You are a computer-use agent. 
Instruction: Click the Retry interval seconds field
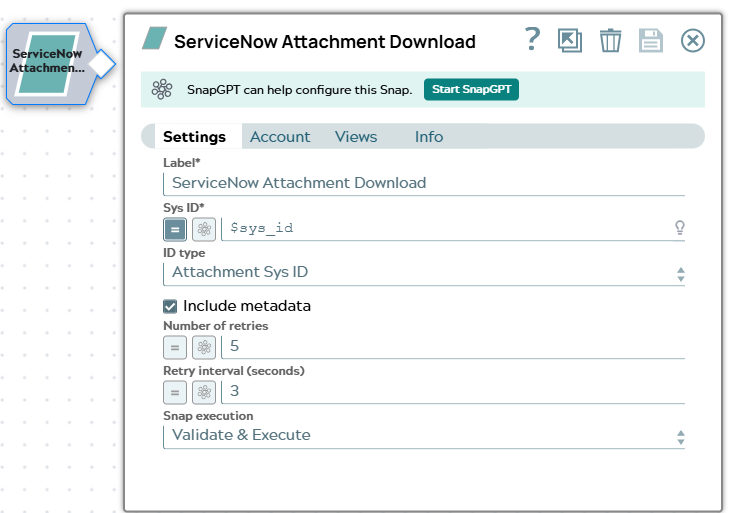[453, 392]
